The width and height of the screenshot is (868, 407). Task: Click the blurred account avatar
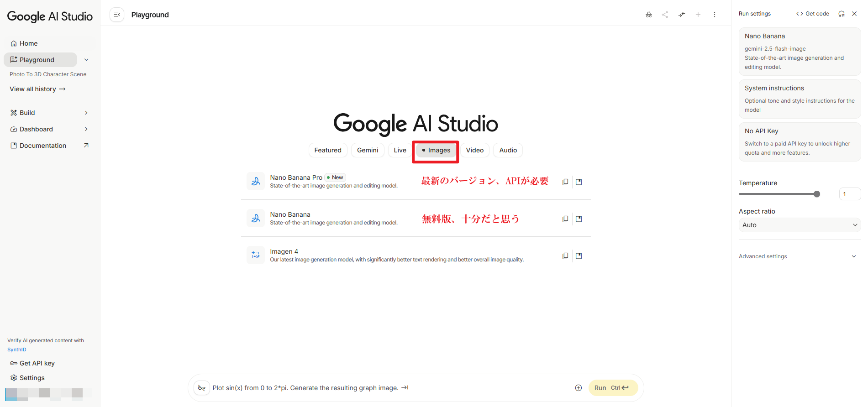(x=48, y=394)
